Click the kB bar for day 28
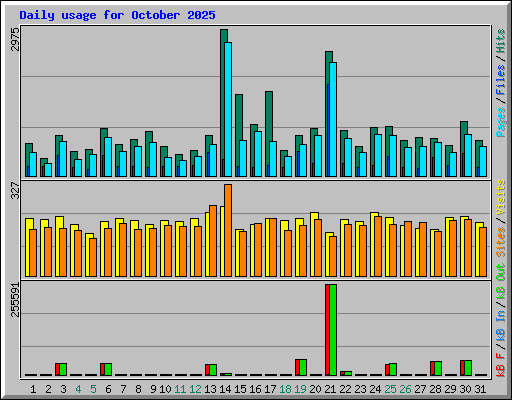Screen dimensions: 512x400 tap(436, 368)
